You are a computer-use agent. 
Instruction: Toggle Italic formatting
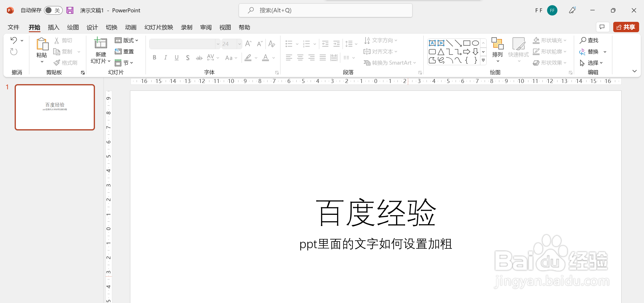[165, 58]
